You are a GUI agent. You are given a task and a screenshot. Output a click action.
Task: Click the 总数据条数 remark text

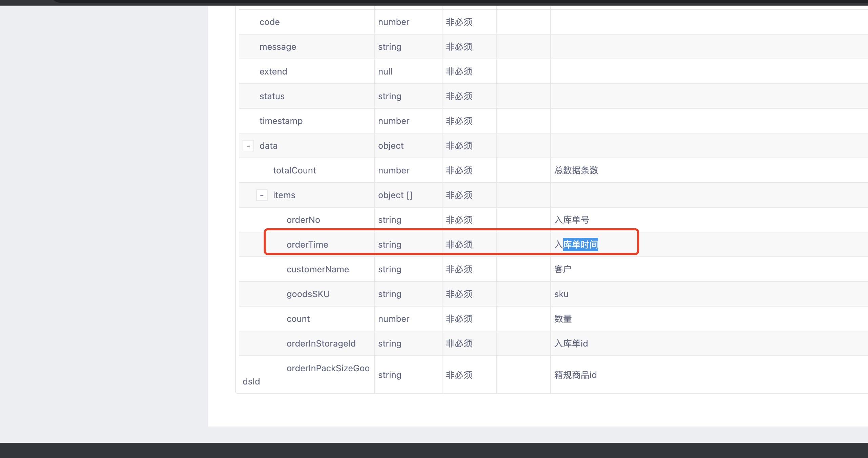(576, 170)
